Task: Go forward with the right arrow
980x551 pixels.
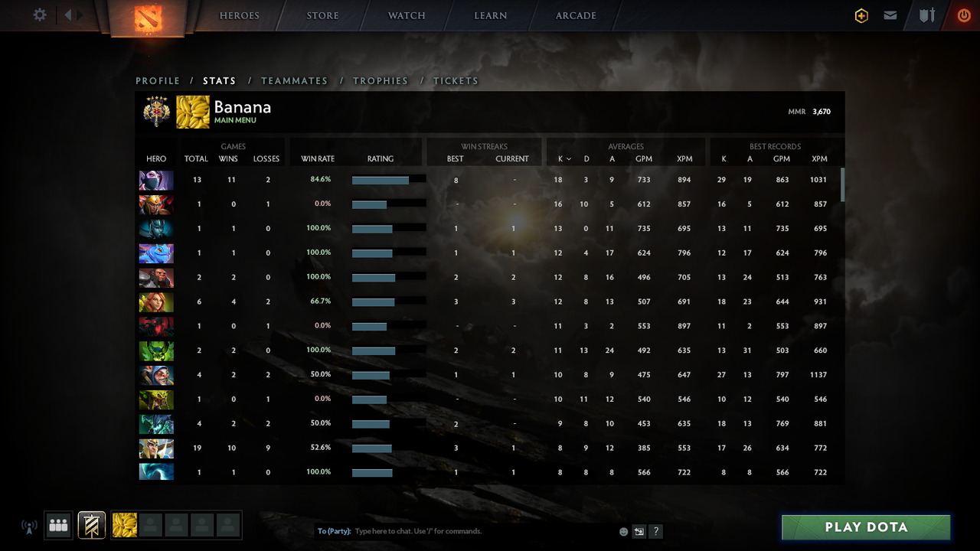Action: pyautogui.click(x=80, y=15)
